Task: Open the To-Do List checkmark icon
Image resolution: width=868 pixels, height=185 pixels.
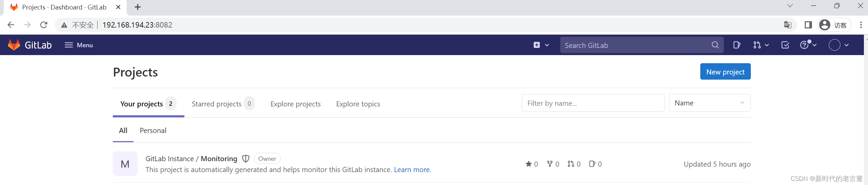Action: pyautogui.click(x=785, y=45)
